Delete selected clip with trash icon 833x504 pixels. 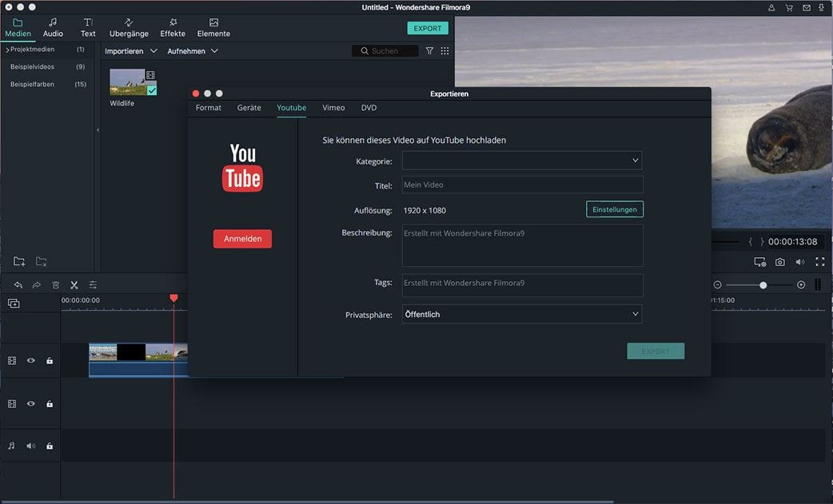[x=55, y=285]
